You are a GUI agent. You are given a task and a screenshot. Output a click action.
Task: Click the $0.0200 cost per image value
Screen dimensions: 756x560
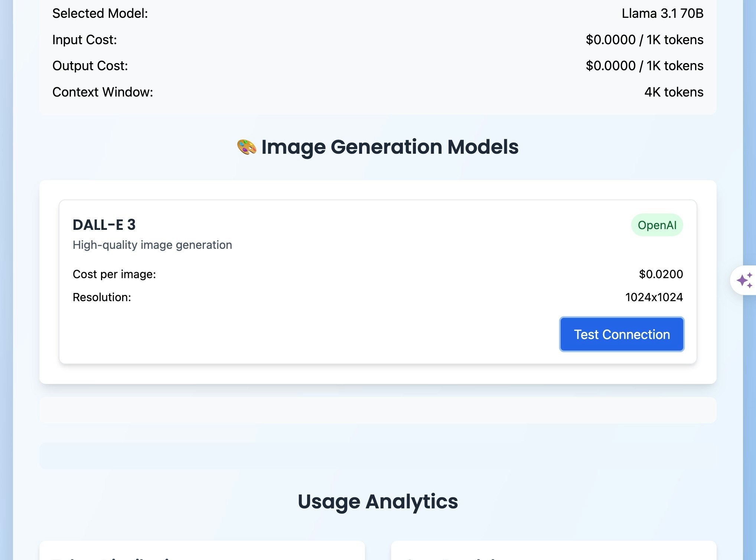point(661,274)
